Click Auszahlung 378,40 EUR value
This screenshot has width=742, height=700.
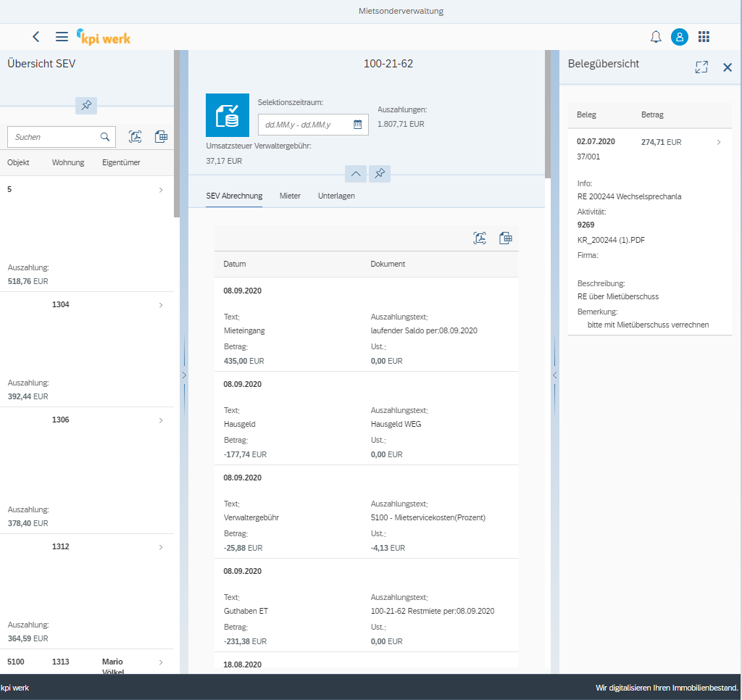coord(28,523)
